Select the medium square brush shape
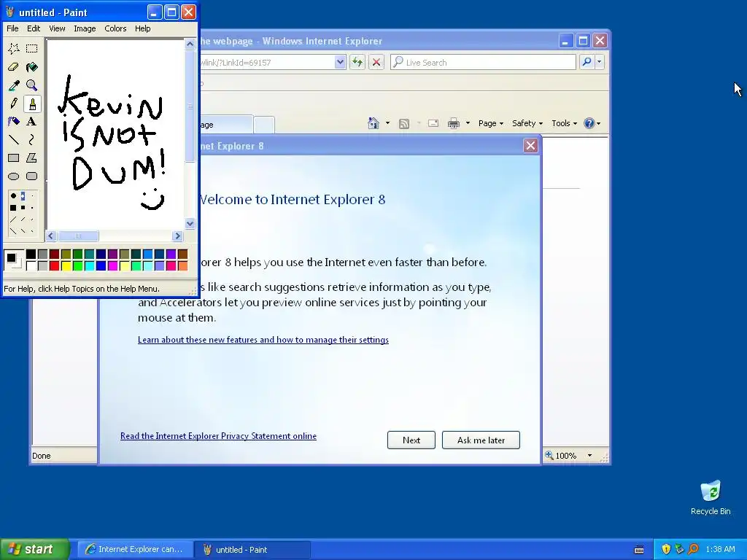 (23, 208)
